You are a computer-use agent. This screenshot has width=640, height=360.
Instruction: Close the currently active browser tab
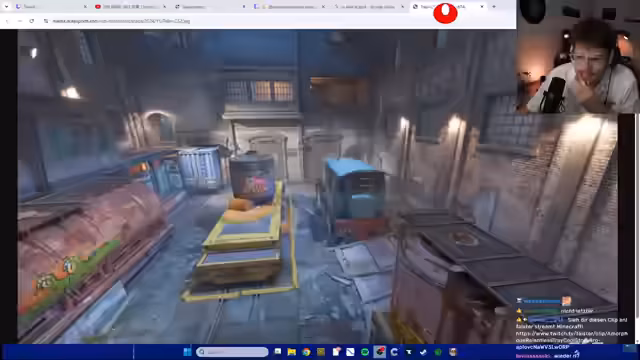(x=482, y=7)
